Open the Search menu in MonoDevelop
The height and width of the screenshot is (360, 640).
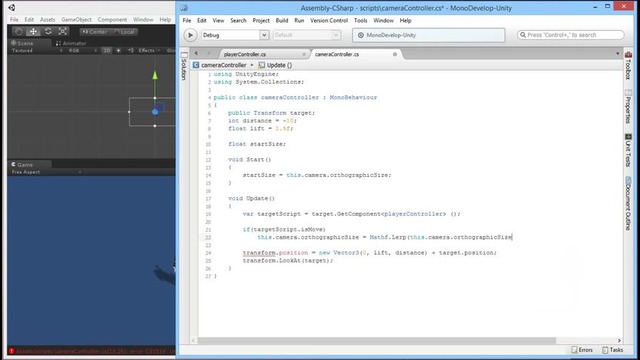pyautogui.click(x=238, y=20)
